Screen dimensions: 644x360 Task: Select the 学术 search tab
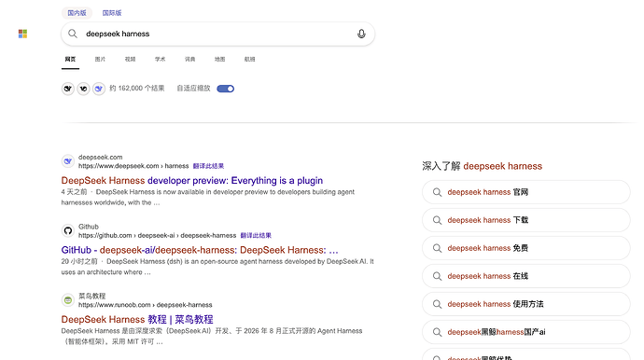point(161,59)
